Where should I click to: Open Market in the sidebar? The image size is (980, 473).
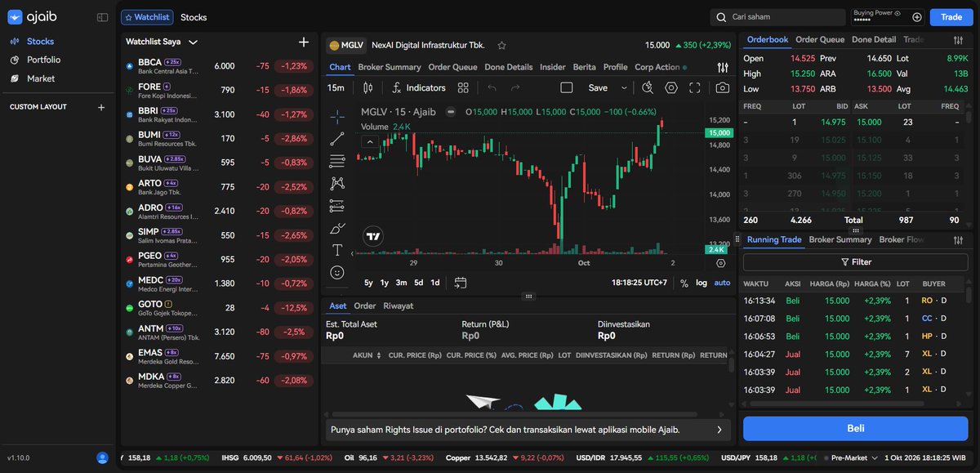tap(40, 78)
